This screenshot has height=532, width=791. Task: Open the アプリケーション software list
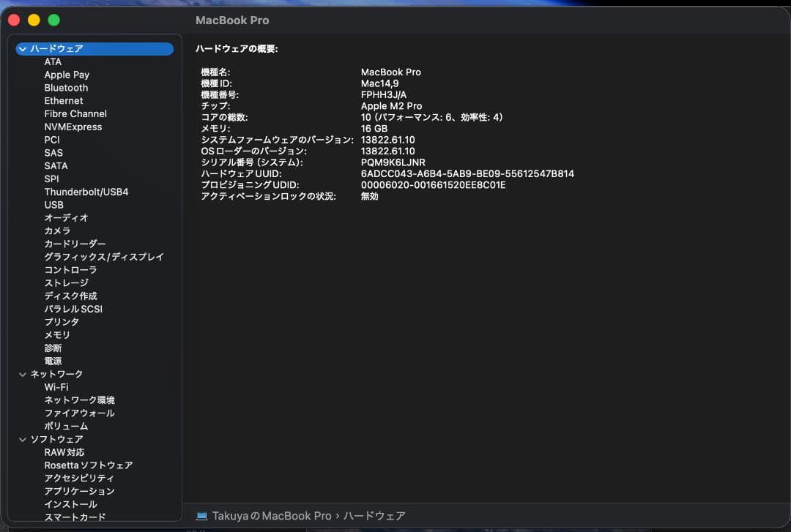78,490
